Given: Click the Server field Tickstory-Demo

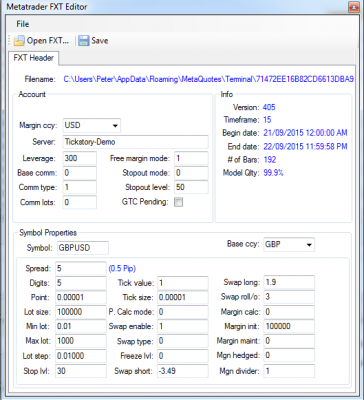Looking at the screenshot, I should tap(135, 142).
